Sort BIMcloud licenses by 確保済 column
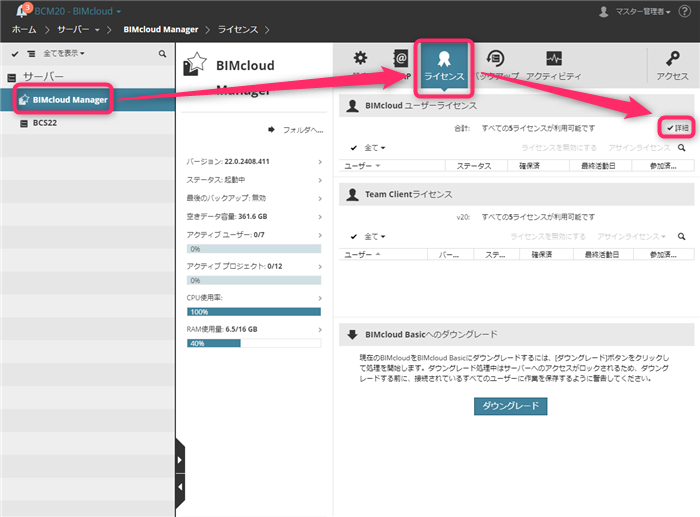Screen dimensions: 700x517 [x=538, y=166]
